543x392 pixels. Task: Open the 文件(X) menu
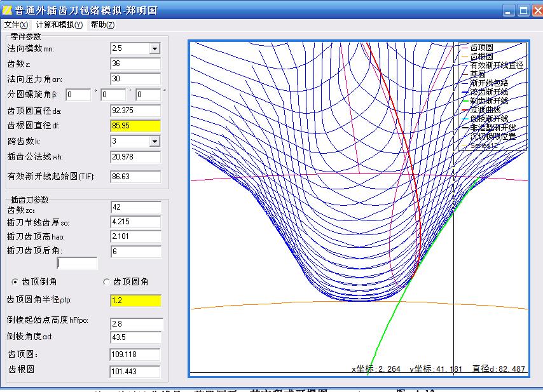click(x=16, y=25)
